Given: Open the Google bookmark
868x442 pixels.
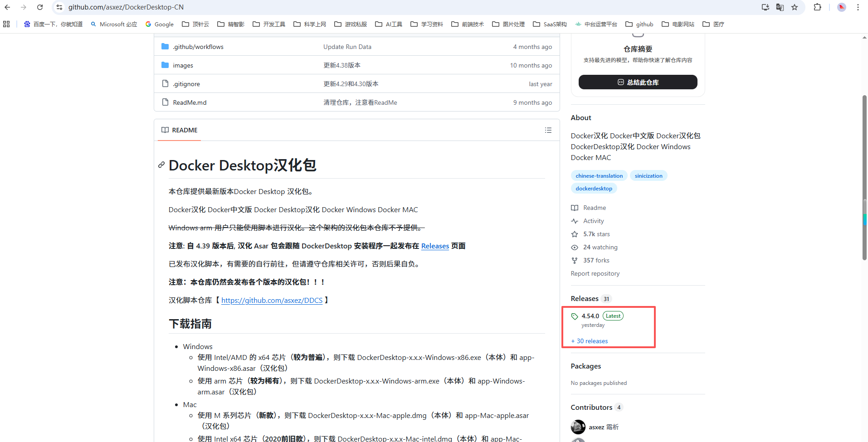Looking at the screenshot, I should point(160,24).
